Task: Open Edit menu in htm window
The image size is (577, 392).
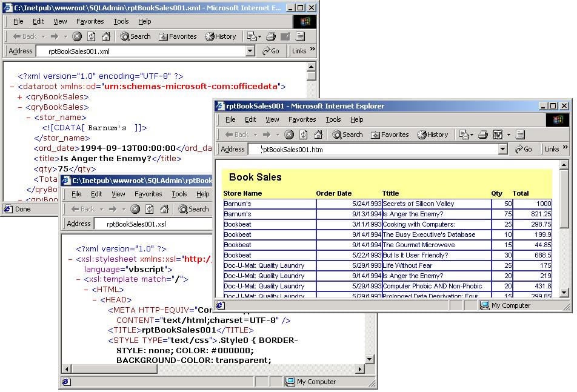Action: pyautogui.click(x=250, y=119)
